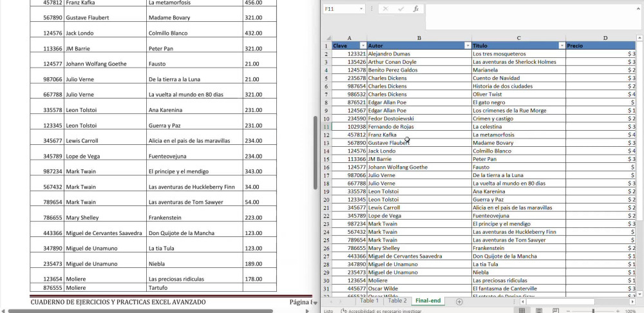
Task: Click the zoom out minus icon
Action: (567, 311)
